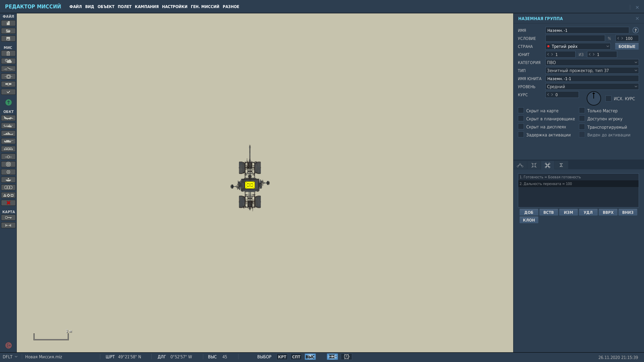Open the mission briefing clipboard icon
Viewport: 644px width, 362px height.
pyautogui.click(x=8, y=53)
